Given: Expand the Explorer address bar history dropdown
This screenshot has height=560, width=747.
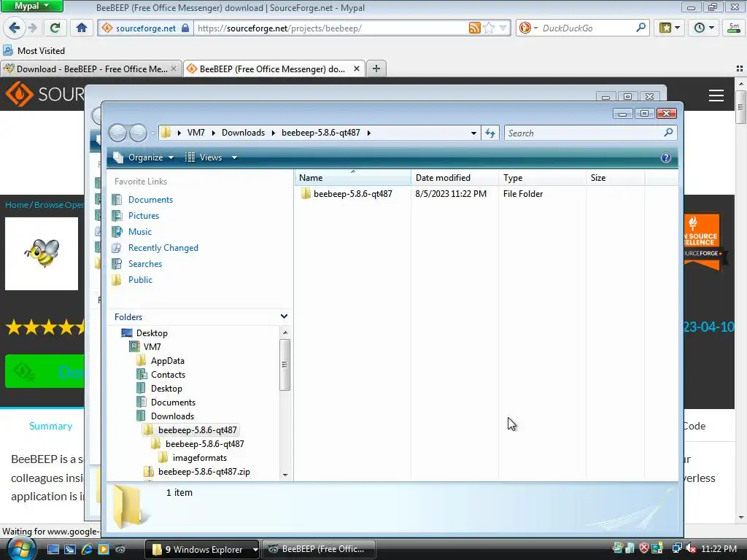Looking at the screenshot, I should [x=473, y=133].
